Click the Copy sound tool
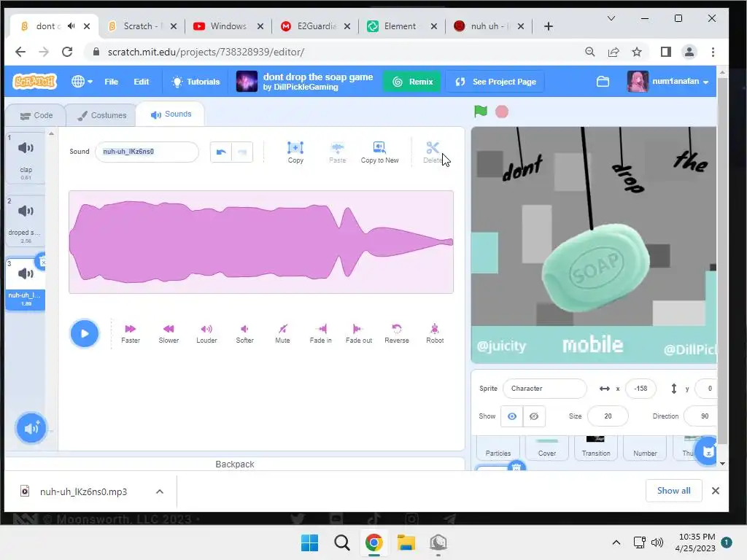 tap(295, 152)
